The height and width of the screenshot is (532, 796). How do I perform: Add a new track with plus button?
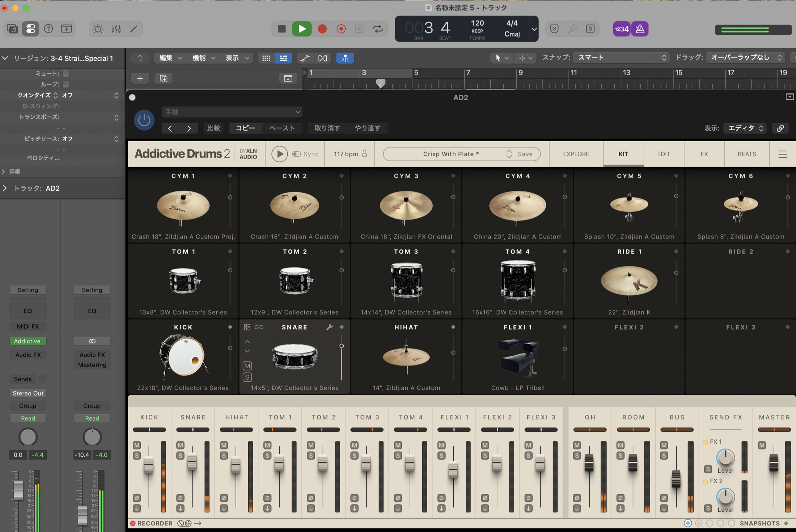[x=140, y=78]
